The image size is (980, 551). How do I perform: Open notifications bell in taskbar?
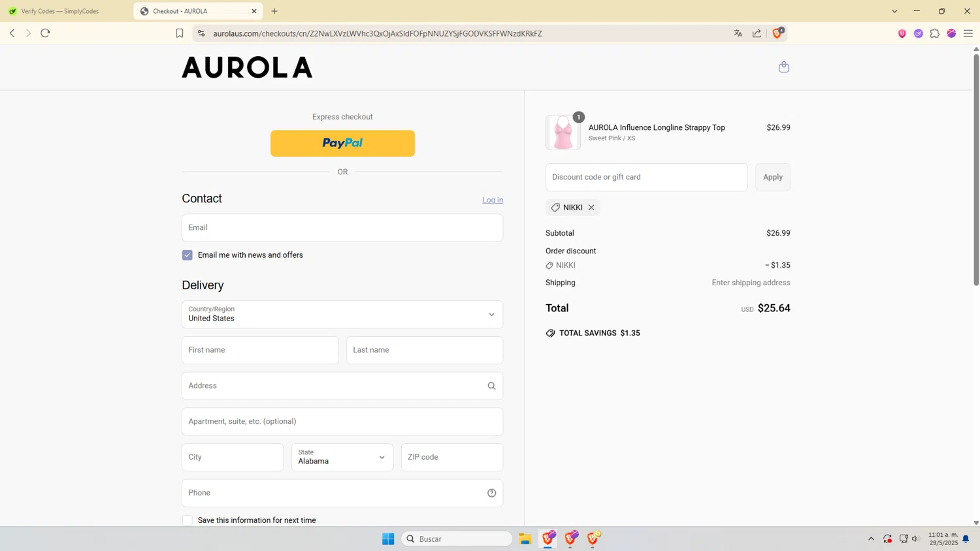(966, 539)
